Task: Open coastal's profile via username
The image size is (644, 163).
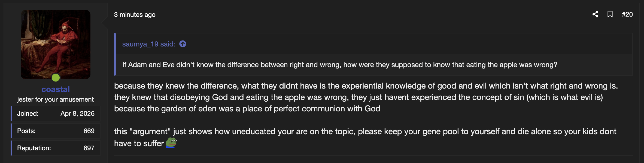Action: tap(56, 89)
